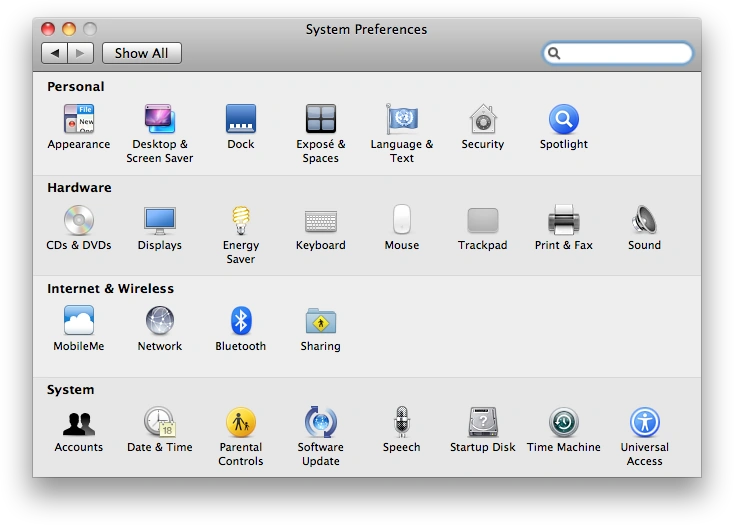Open Universal Access preferences
Image resolution: width=734 pixels, height=525 pixels.
click(x=645, y=423)
